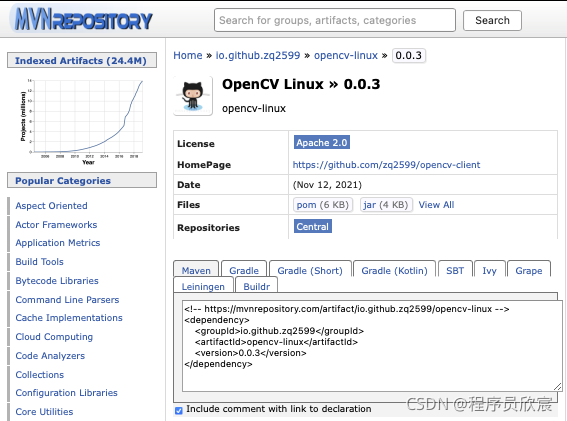
Task: Toggle Include comment with link checkbox
Action: click(179, 411)
